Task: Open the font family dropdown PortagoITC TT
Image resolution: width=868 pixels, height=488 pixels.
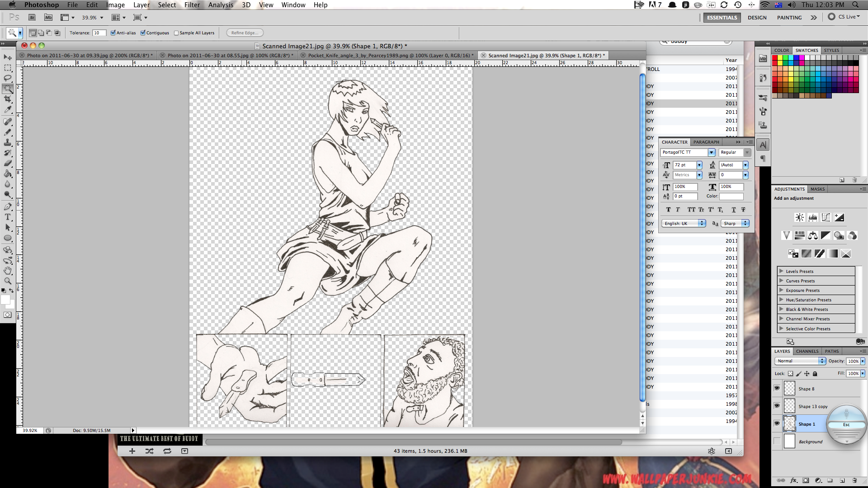Action: tap(712, 152)
